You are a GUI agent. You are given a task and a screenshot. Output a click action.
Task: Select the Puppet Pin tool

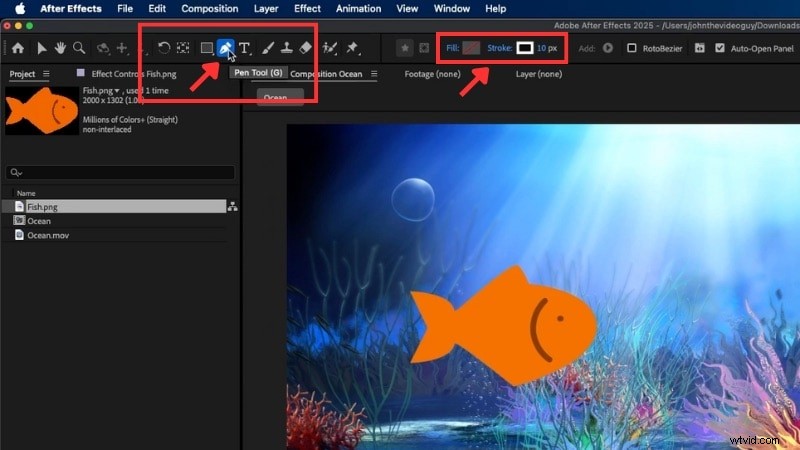click(352, 48)
